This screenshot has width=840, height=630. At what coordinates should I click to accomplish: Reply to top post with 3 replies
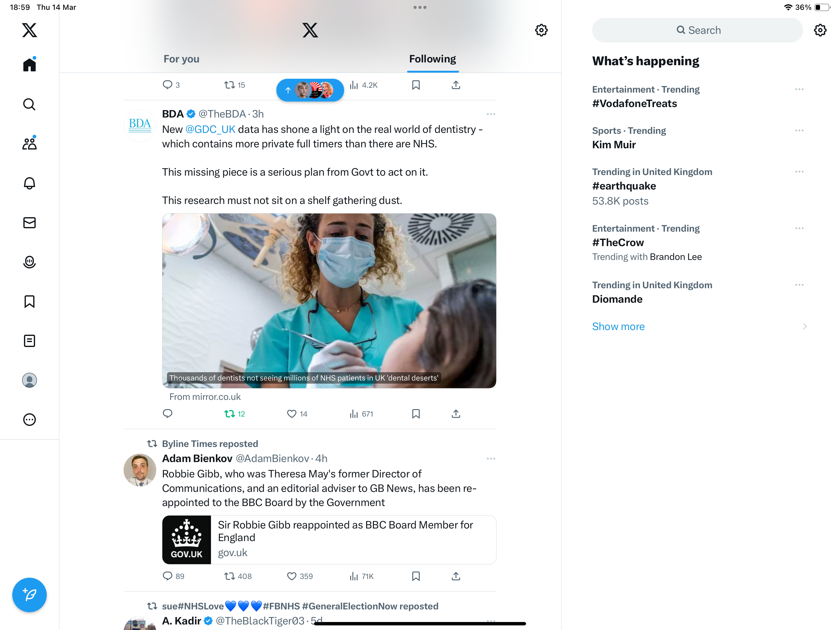point(171,85)
